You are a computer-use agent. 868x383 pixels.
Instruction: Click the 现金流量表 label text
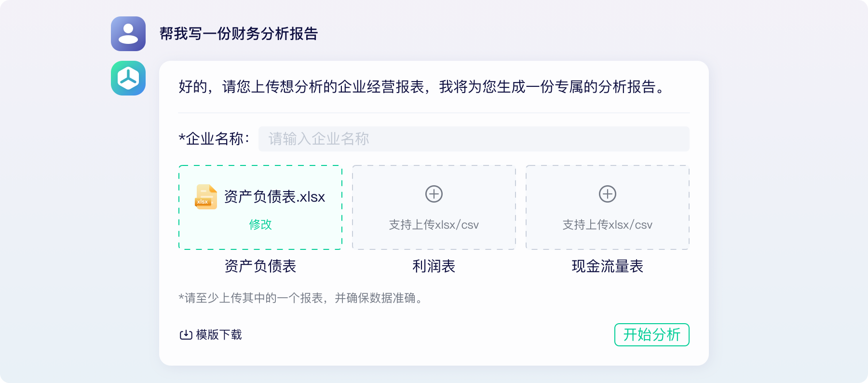coord(607,266)
